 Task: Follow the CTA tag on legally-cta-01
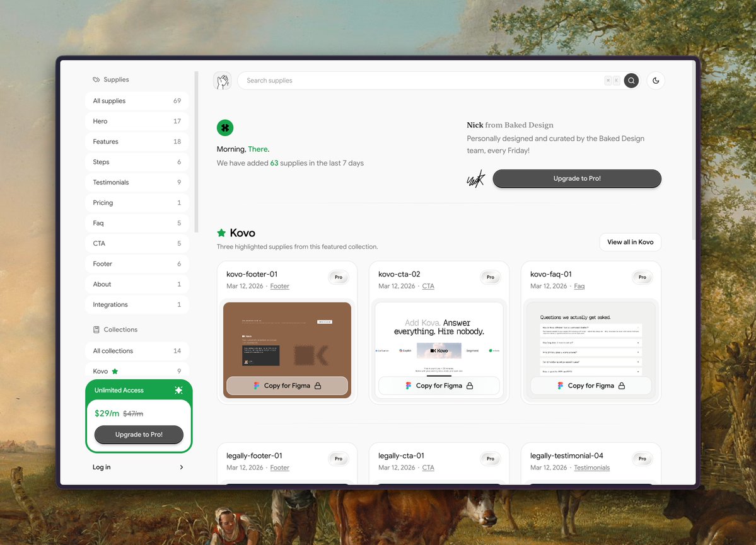[x=428, y=468]
